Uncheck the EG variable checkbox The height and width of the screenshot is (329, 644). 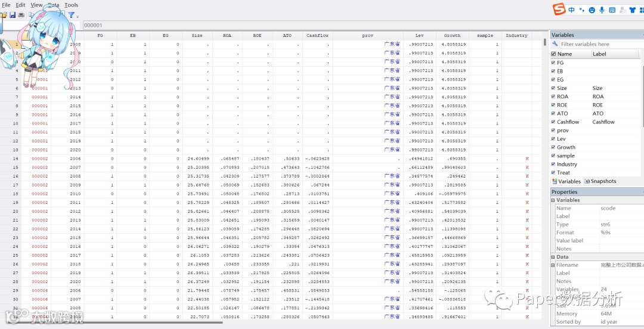pyautogui.click(x=553, y=80)
